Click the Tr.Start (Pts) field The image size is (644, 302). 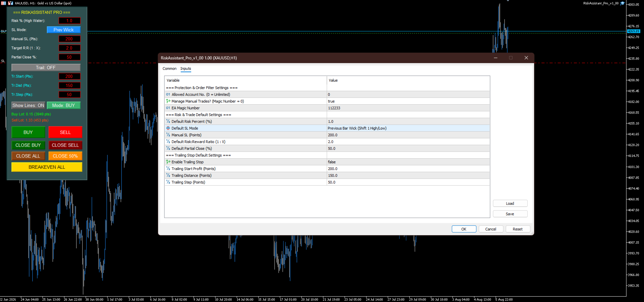(69, 76)
